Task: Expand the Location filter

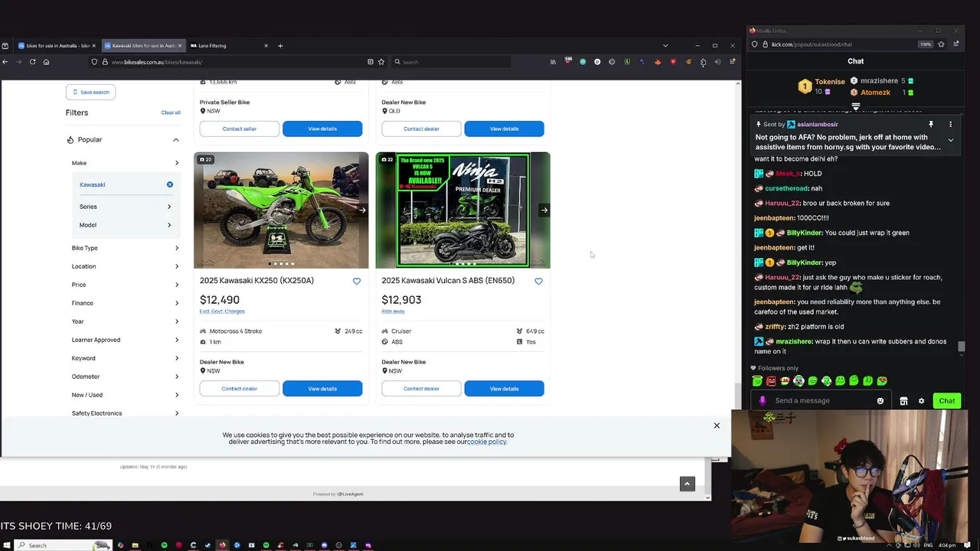Action: coord(126,266)
